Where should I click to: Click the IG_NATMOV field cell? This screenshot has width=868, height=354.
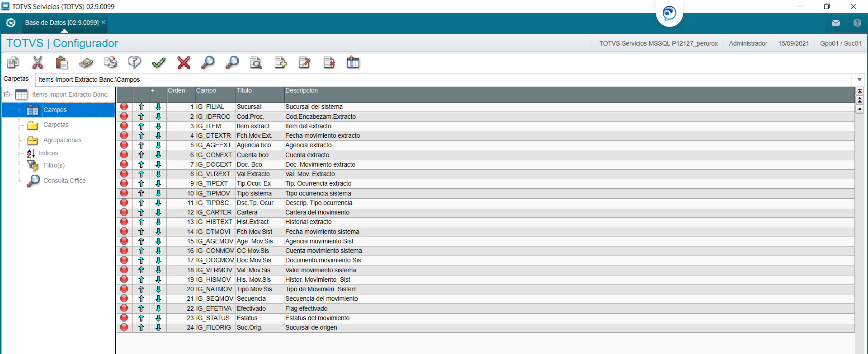point(215,289)
